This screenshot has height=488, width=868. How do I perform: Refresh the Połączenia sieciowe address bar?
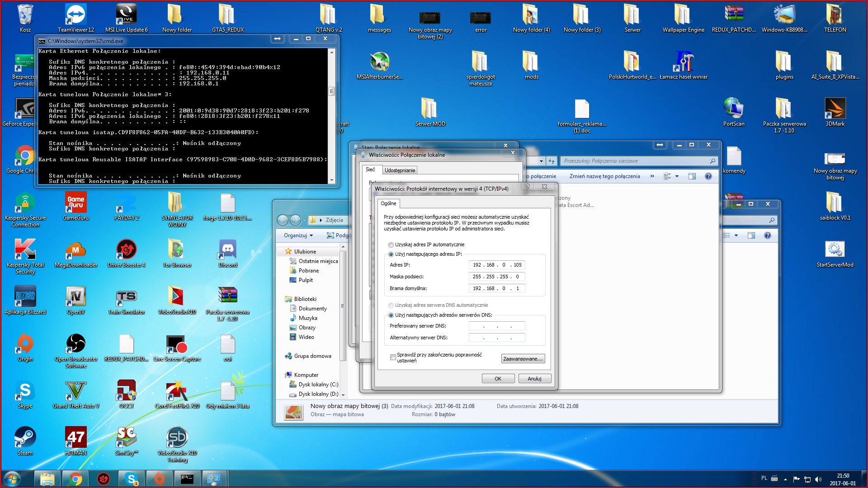[x=551, y=161]
